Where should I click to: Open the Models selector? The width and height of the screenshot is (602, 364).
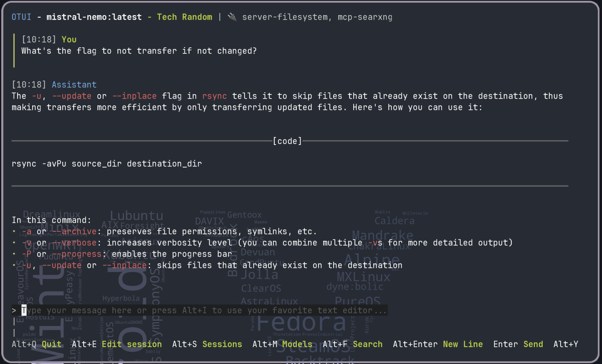pyautogui.click(x=297, y=344)
